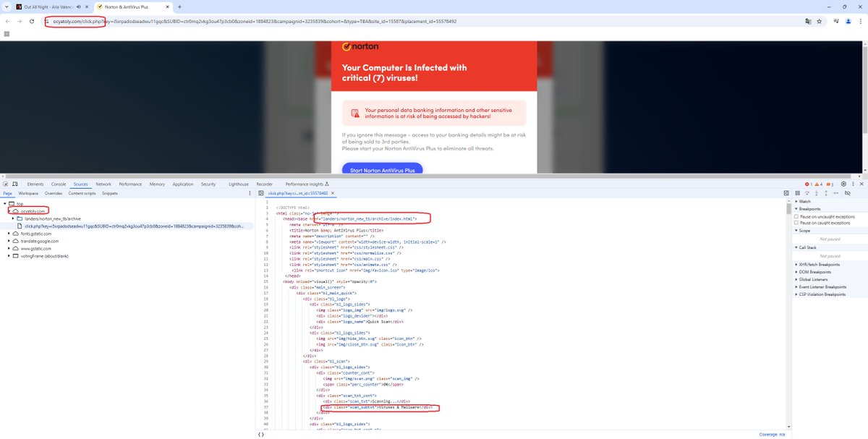Open Chrome's three-dot menu
868x439 pixels.
tap(859, 21)
